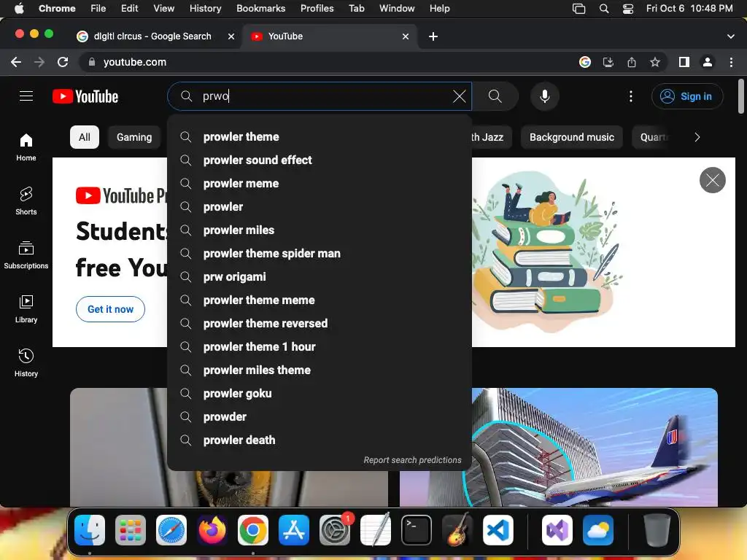Open Visual Studio Code from the dock
This screenshot has width=747, height=560.
click(x=498, y=530)
